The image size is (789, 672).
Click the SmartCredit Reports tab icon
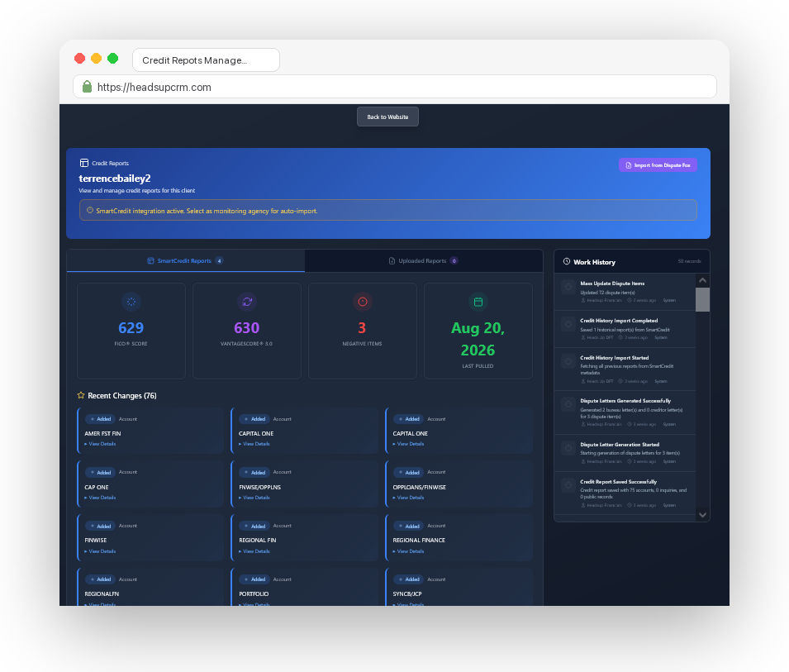click(x=150, y=260)
